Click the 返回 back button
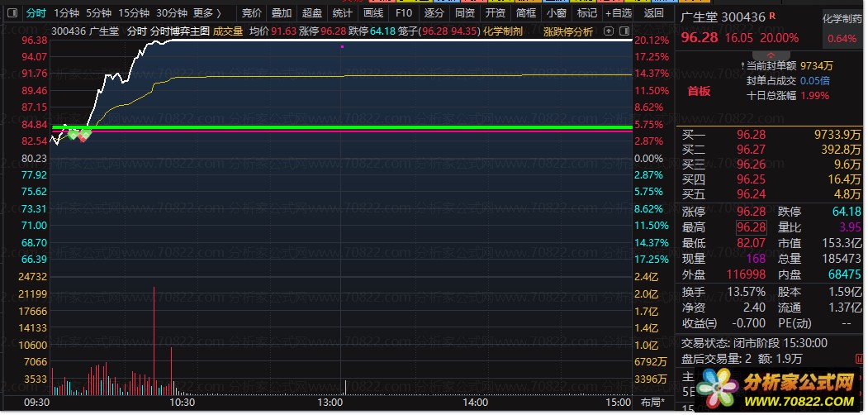Screen dimensions: 868x415 [x=653, y=13]
